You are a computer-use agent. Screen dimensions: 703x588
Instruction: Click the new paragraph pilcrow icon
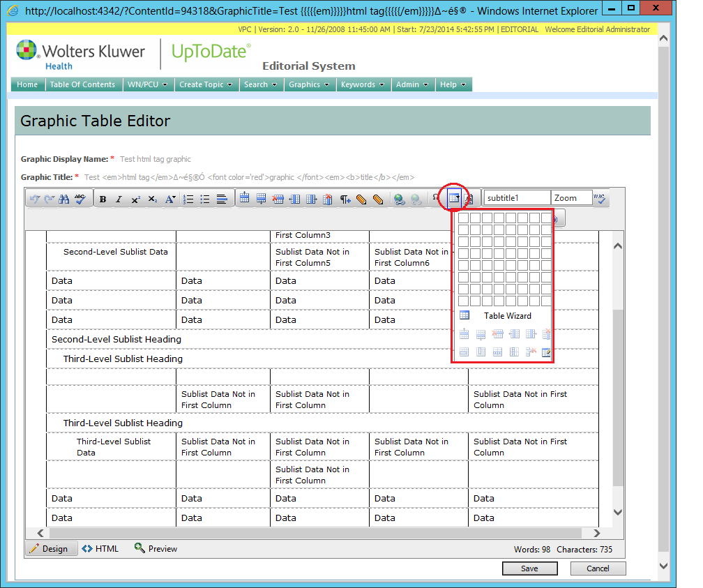pos(345,199)
